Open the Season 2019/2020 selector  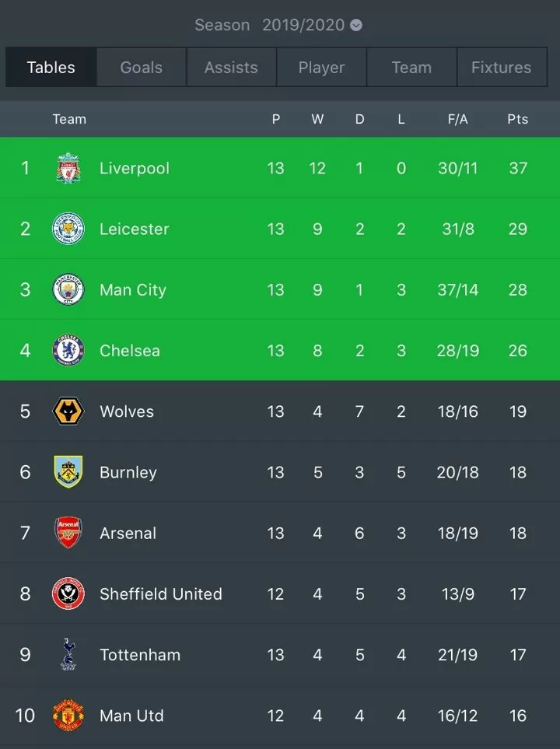278,25
